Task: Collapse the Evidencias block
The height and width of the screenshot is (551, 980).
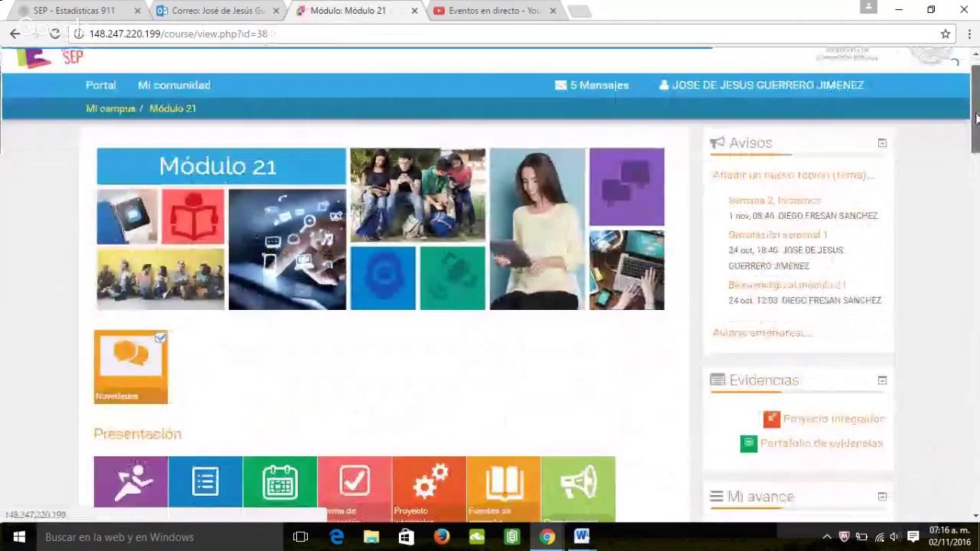Action: [882, 380]
